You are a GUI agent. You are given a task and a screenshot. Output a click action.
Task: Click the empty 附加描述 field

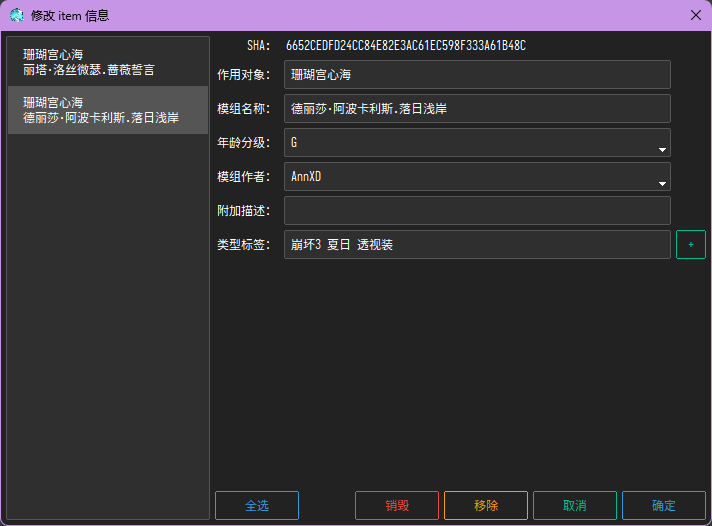point(477,210)
